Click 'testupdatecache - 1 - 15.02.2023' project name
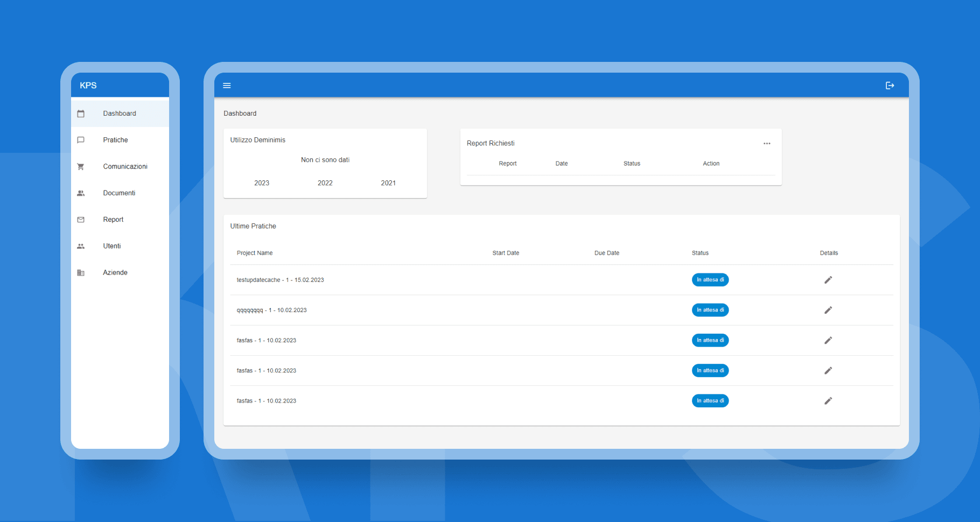980x522 pixels. pos(281,280)
